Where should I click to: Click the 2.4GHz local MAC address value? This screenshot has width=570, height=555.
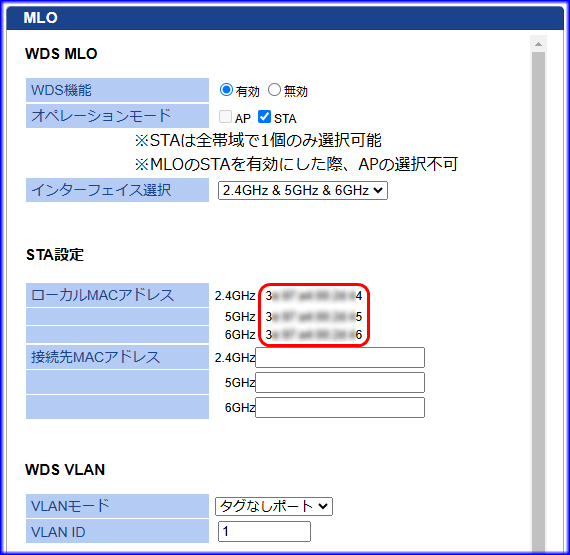(314, 296)
